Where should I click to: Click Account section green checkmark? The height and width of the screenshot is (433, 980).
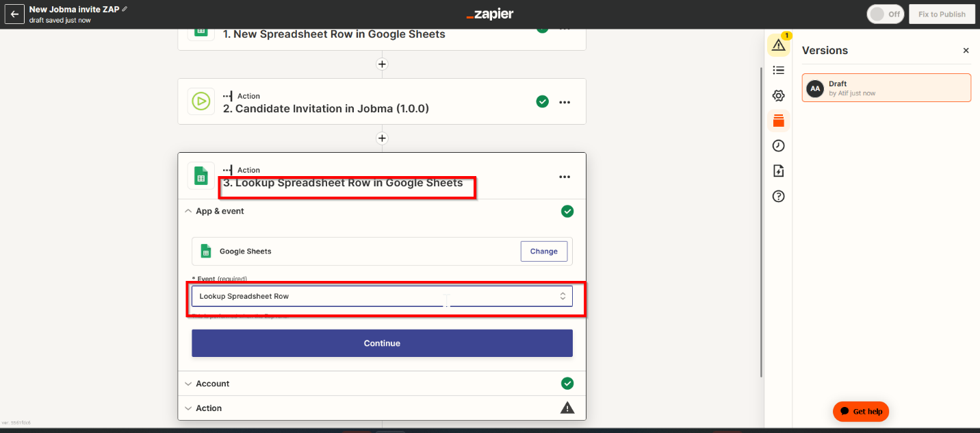coord(567,384)
